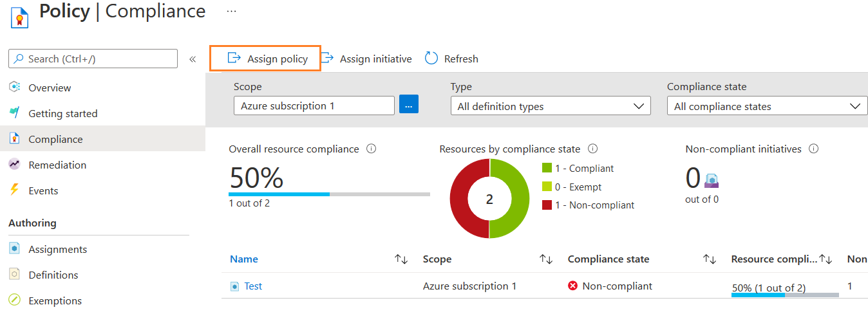This screenshot has height=323, width=868.
Task: Click the sidebar search box
Action: coord(93,59)
